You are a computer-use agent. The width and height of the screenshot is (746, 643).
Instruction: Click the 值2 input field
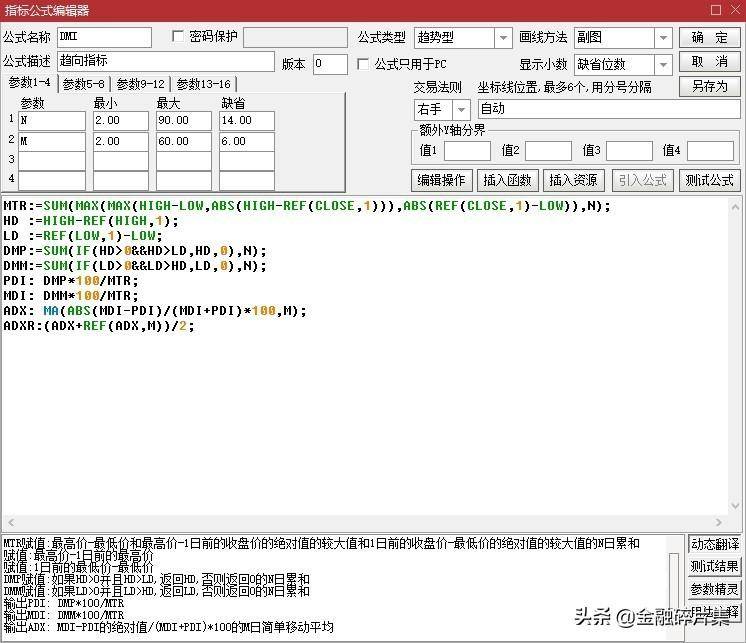pyautogui.click(x=548, y=151)
